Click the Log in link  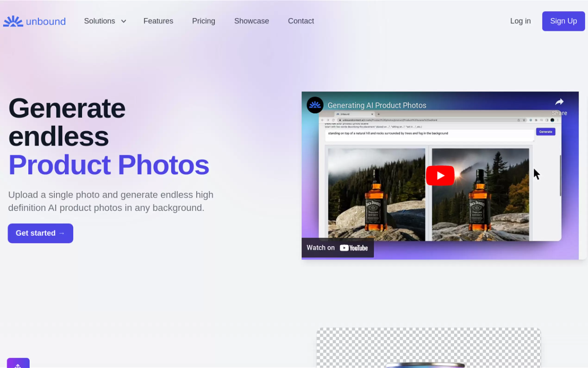coord(520,21)
